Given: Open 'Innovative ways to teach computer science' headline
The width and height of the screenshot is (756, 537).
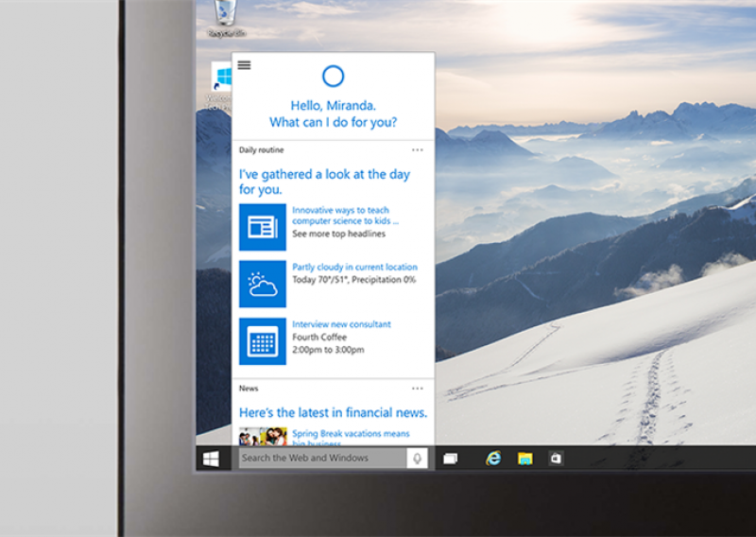Looking at the screenshot, I should point(345,216).
